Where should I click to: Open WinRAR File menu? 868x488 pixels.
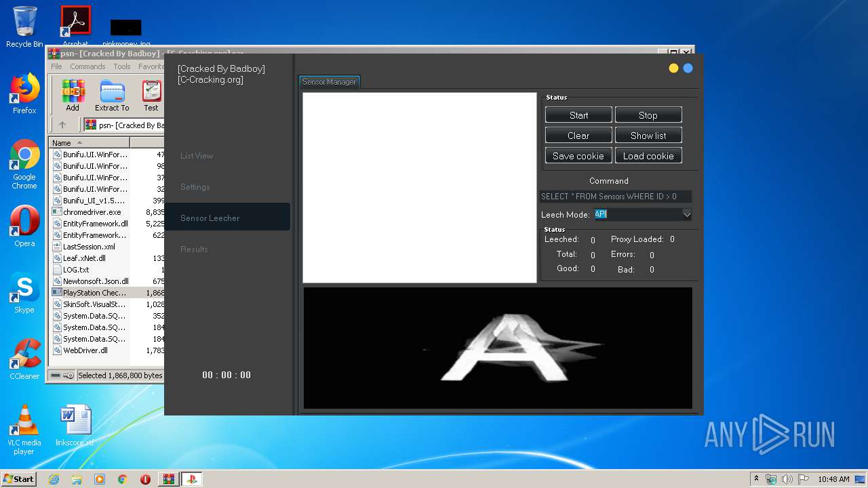point(56,66)
